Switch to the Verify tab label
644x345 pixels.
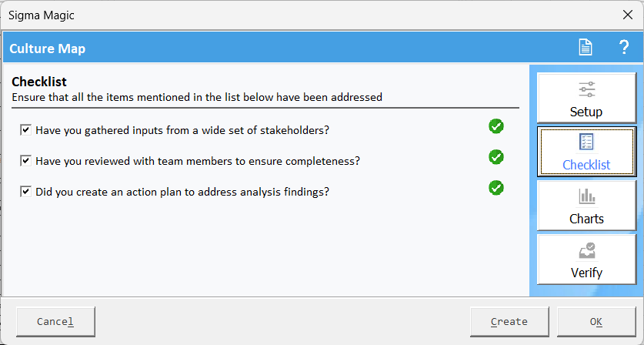coord(586,273)
